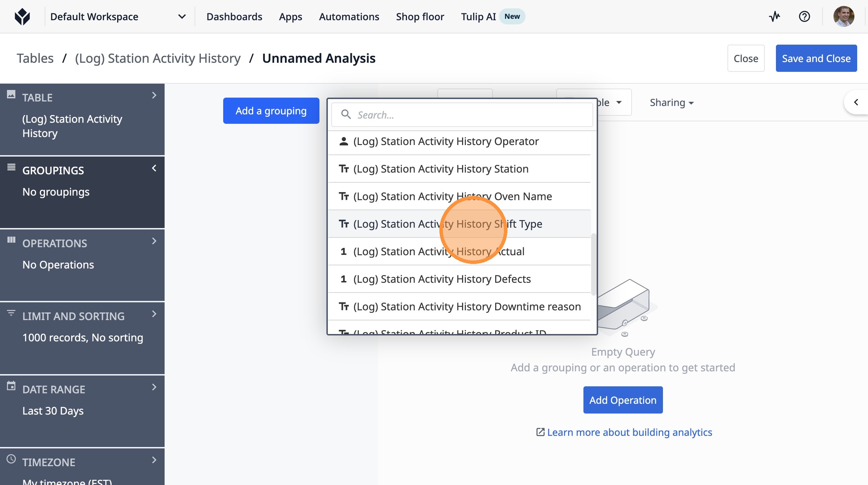Click the clock icon beside Timezone
Viewport: 868px width, 485px height.
click(x=11, y=459)
